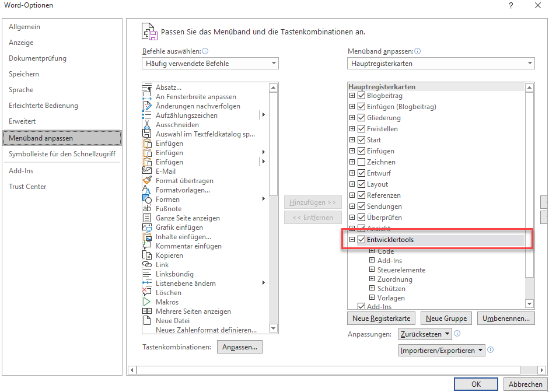This screenshot has height=392, width=549.
Task: Uncheck the Gliederung checkbox
Action: (x=361, y=118)
